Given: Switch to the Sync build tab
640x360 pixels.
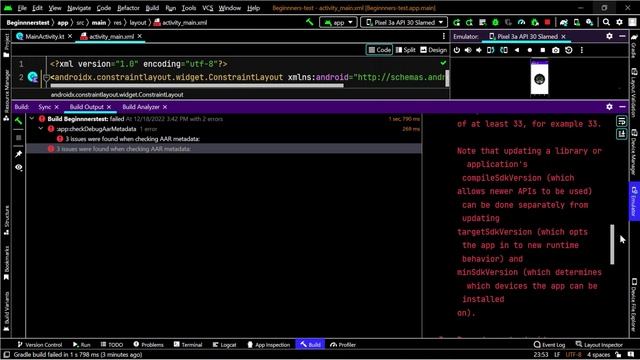Looking at the screenshot, I should point(44,107).
